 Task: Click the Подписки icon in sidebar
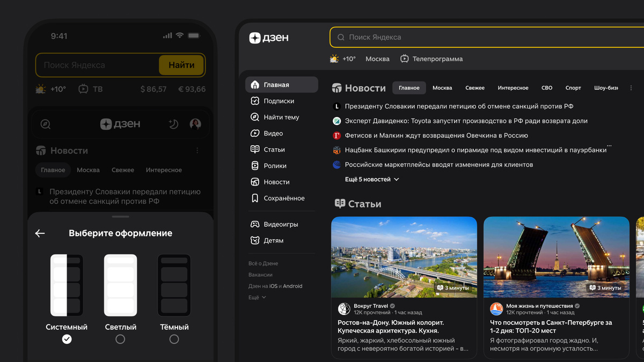coord(255,101)
